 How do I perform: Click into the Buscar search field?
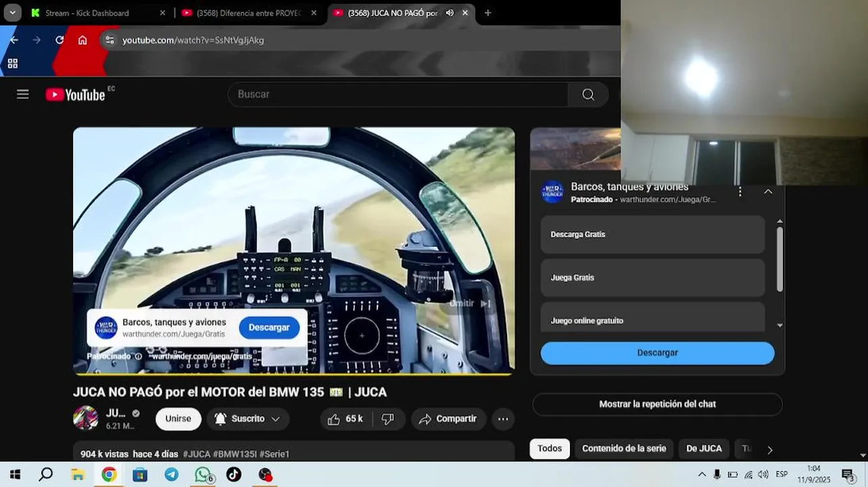(398, 95)
